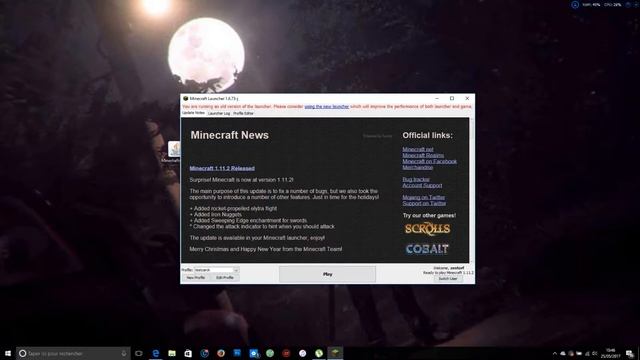The image size is (640, 360).
Task: Open Task View from the taskbar
Action: (x=139, y=353)
